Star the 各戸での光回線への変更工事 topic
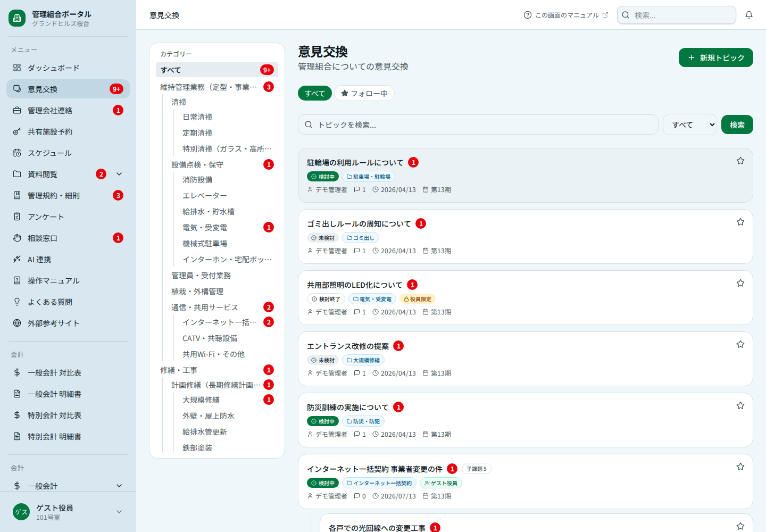This screenshot has height=532, width=766. pyautogui.click(x=740, y=526)
